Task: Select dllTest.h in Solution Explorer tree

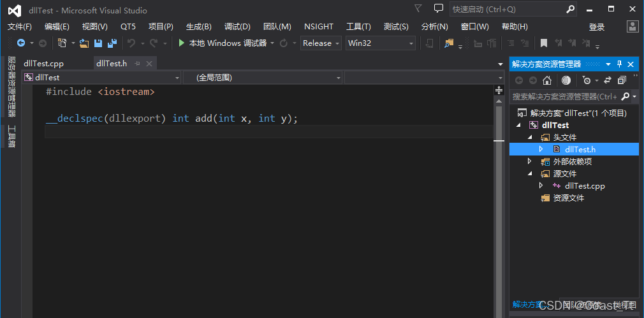Action: (x=580, y=149)
